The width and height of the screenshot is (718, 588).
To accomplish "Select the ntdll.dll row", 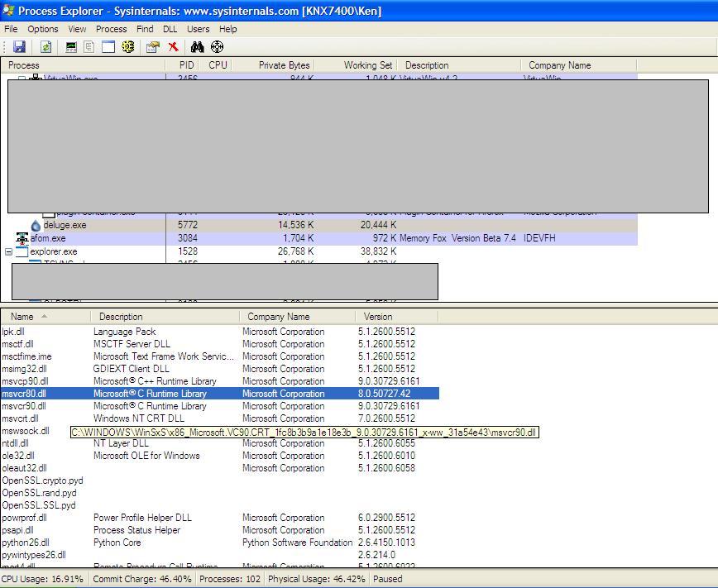I will coord(220,443).
